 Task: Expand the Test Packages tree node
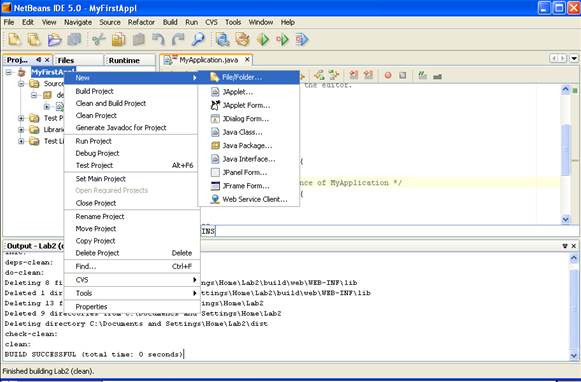click(21, 118)
